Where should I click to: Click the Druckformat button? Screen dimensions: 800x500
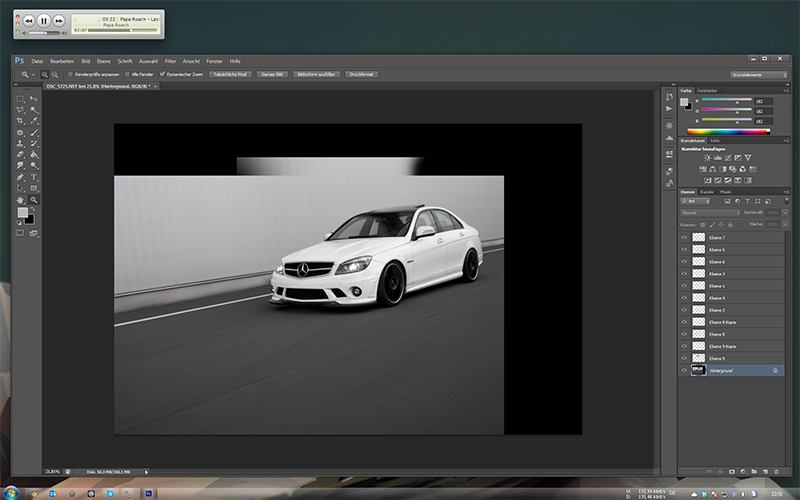[362, 74]
